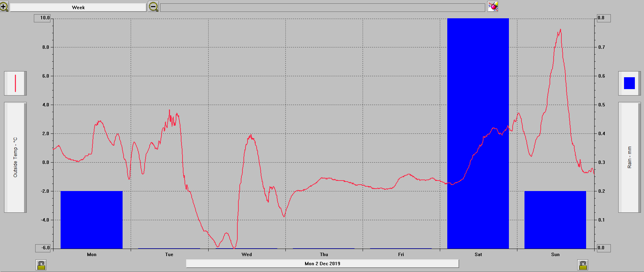Open the Outside Temp variable selector
This screenshot has width=644, height=272.
pyautogui.click(x=15, y=157)
